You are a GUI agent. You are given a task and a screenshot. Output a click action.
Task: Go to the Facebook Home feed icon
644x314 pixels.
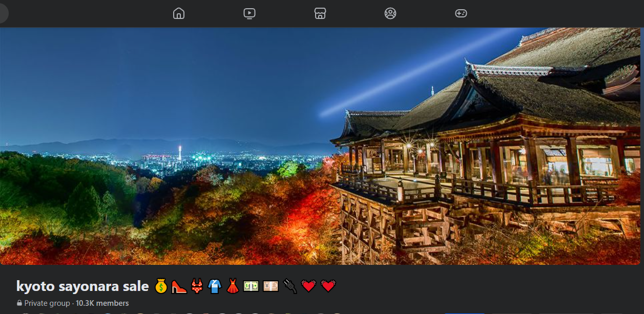click(x=179, y=13)
